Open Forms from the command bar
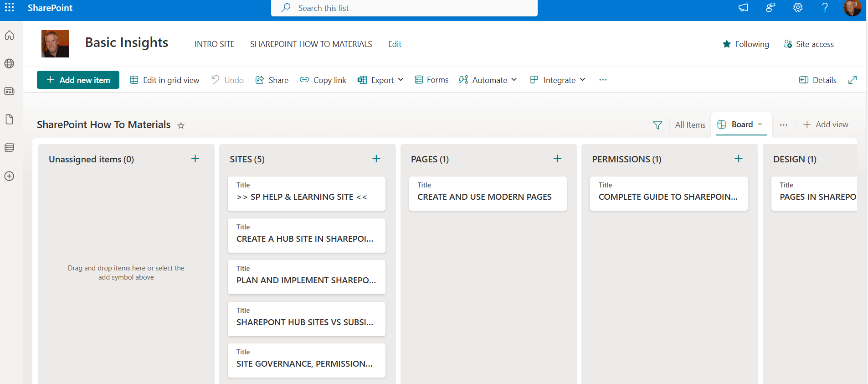Screen dimensions: 868x384 click(x=431, y=80)
